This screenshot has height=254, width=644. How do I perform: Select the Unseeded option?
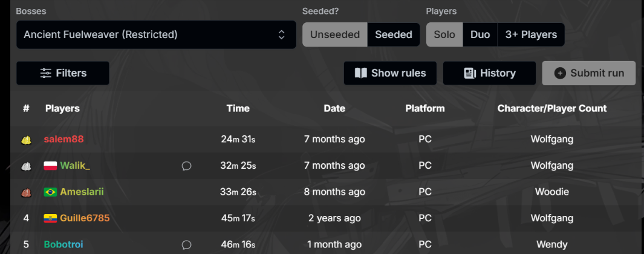coord(334,34)
